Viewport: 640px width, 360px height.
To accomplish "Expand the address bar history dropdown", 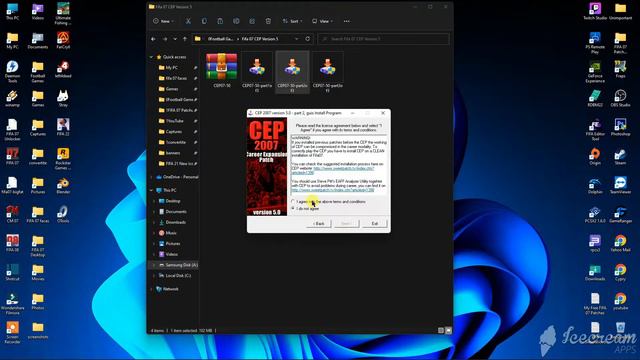I will (296, 39).
